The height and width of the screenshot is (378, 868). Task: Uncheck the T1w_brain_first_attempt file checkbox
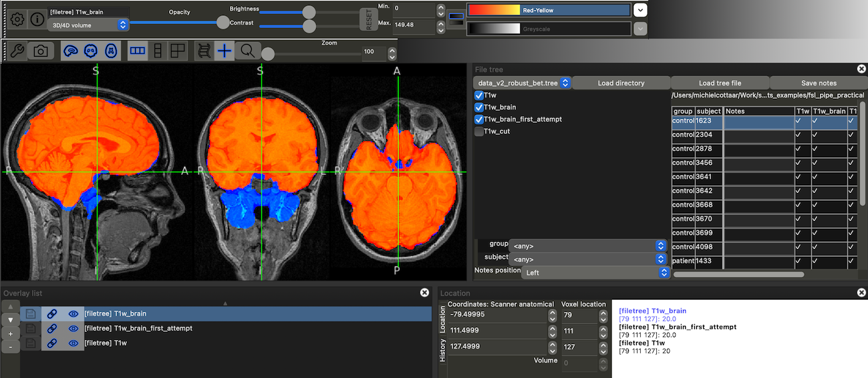click(478, 120)
